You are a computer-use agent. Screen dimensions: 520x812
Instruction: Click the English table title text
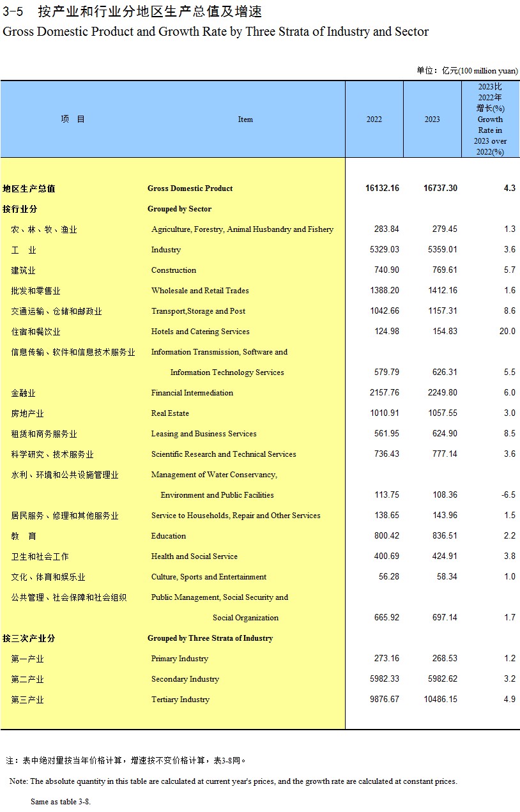pos(216,32)
